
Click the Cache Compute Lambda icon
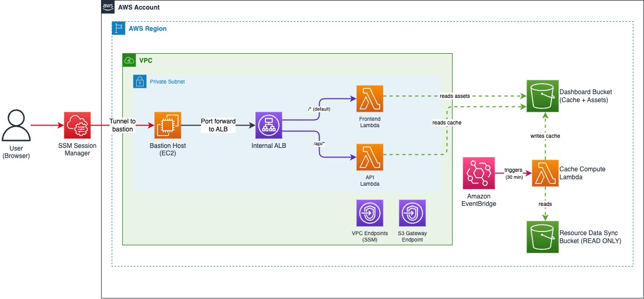pos(545,173)
